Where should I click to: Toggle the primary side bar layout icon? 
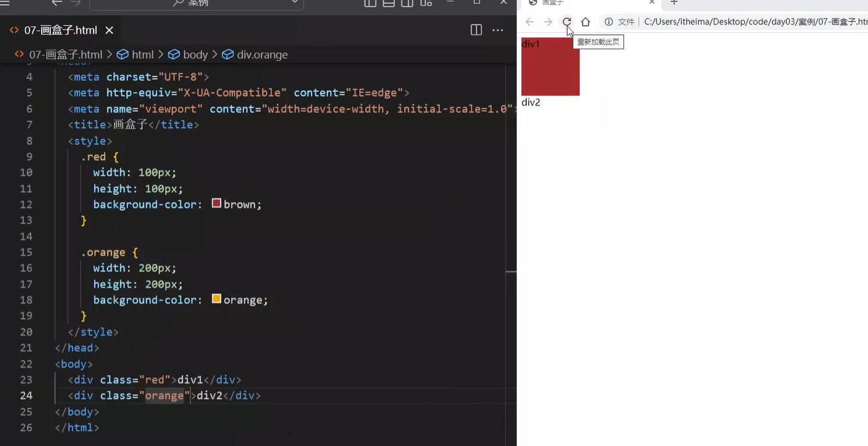370,3
